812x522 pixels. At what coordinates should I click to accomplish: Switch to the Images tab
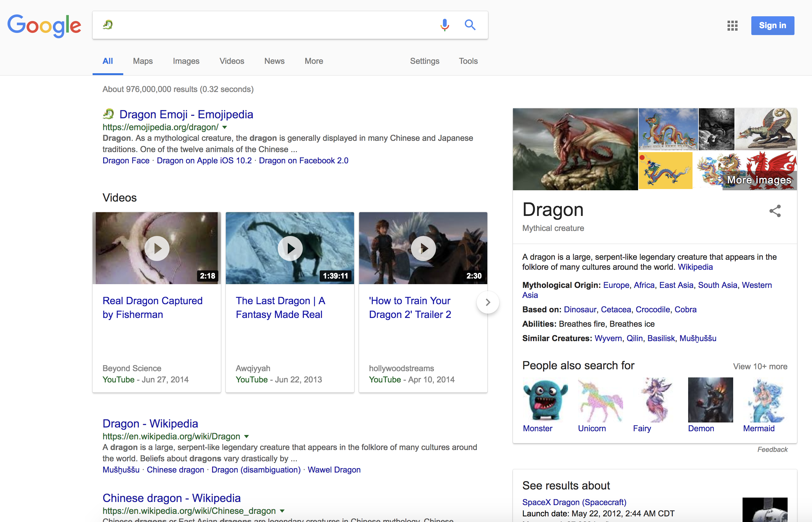pos(186,61)
